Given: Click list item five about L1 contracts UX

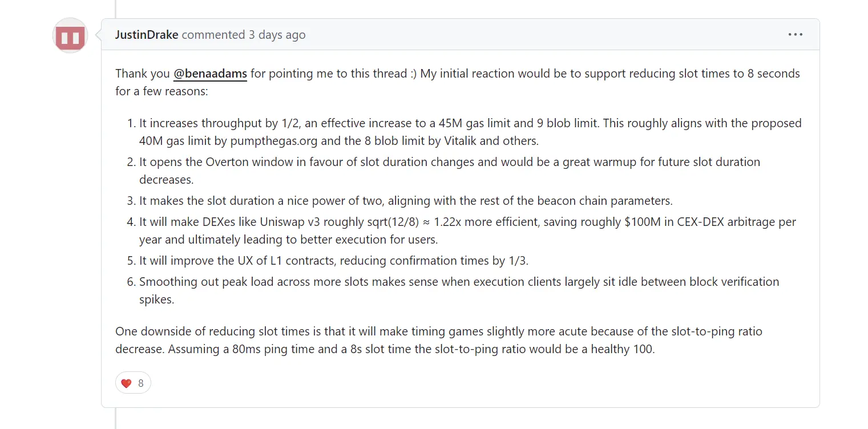Looking at the screenshot, I should point(334,261).
